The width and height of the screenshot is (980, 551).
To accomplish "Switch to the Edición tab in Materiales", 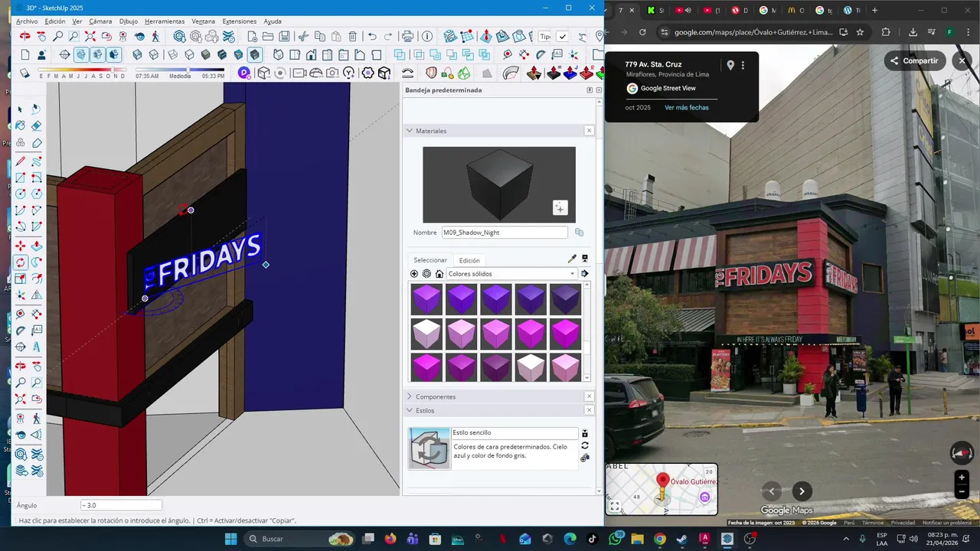I will pos(469,260).
